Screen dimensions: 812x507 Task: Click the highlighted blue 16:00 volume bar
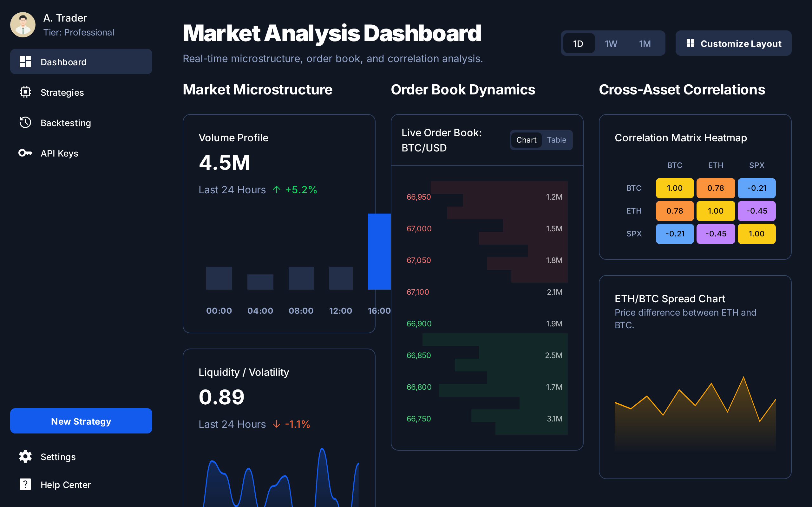pyautogui.click(x=379, y=252)
